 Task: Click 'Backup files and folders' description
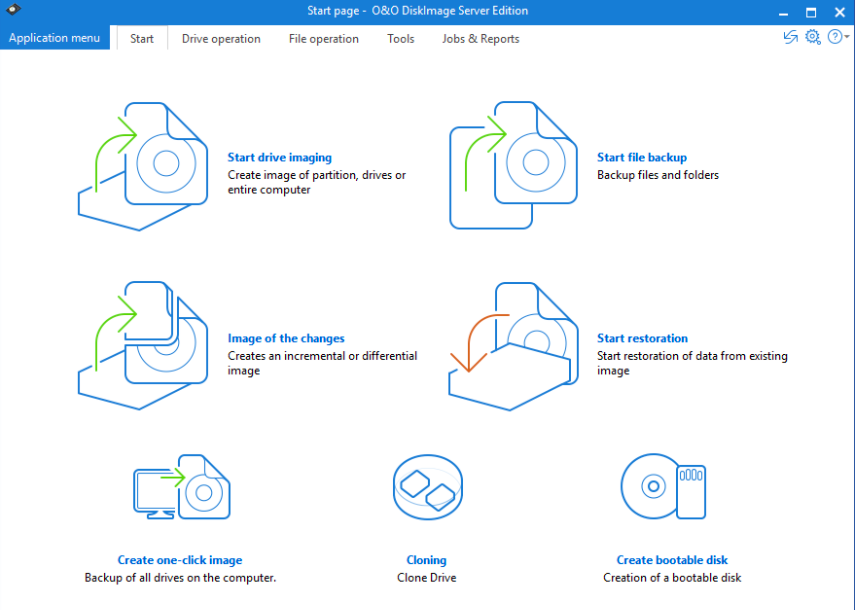click(x=658, y=175)
